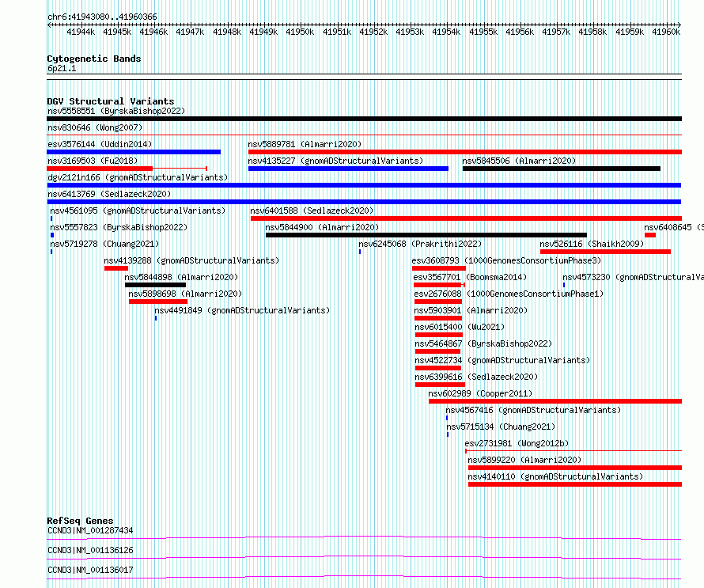The width and height of the screenshot is (704, 588).
Task: Open nsv6408645 variant label
Action: pos(673,227)
